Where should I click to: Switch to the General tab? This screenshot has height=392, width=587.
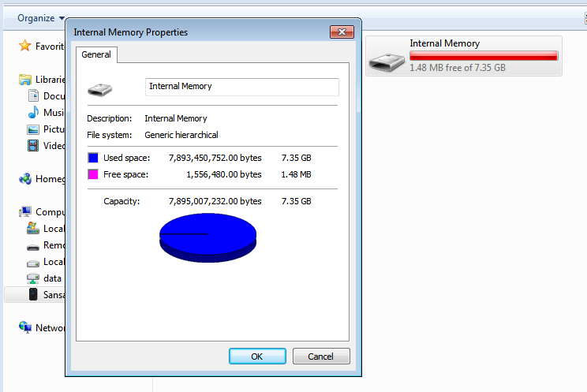(x=96, y=54)
